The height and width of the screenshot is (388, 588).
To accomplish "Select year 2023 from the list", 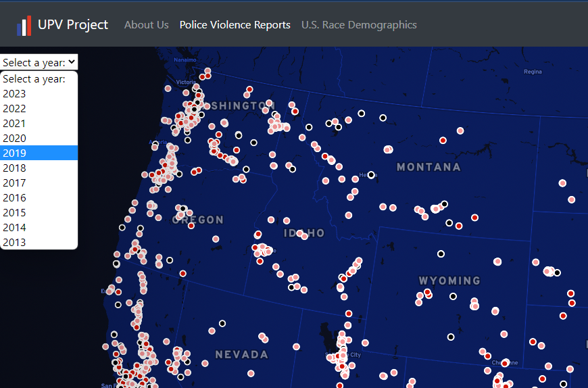I will click(x=39, y=94).
